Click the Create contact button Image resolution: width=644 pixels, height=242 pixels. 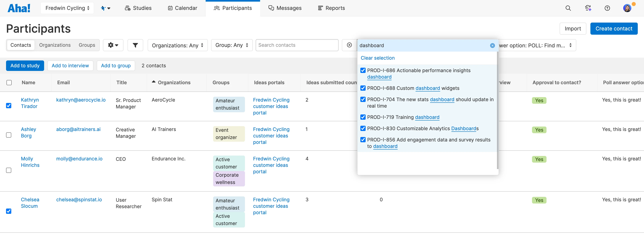pos(614,28)
